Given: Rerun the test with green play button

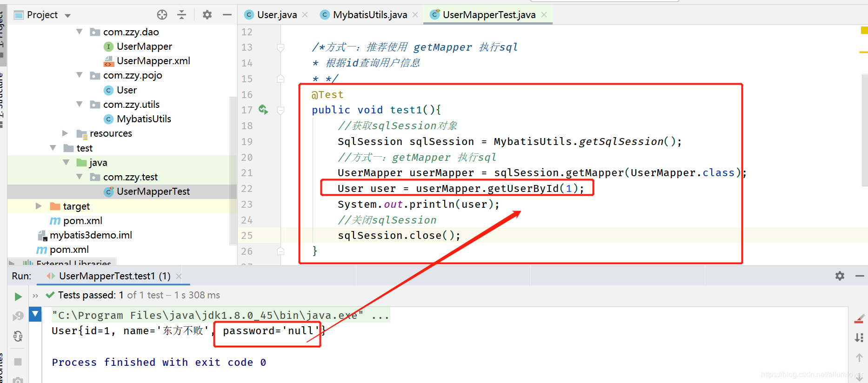Looking at the screenshot, I should point(18,296).
